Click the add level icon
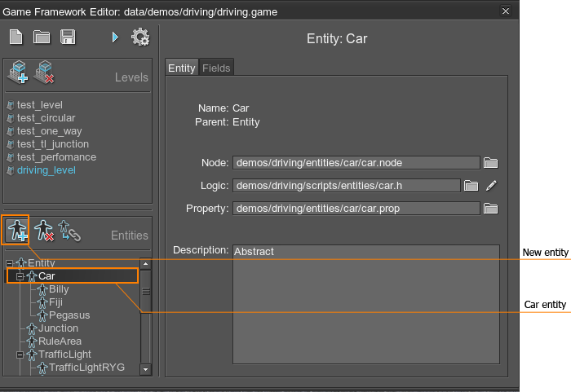 18,73
